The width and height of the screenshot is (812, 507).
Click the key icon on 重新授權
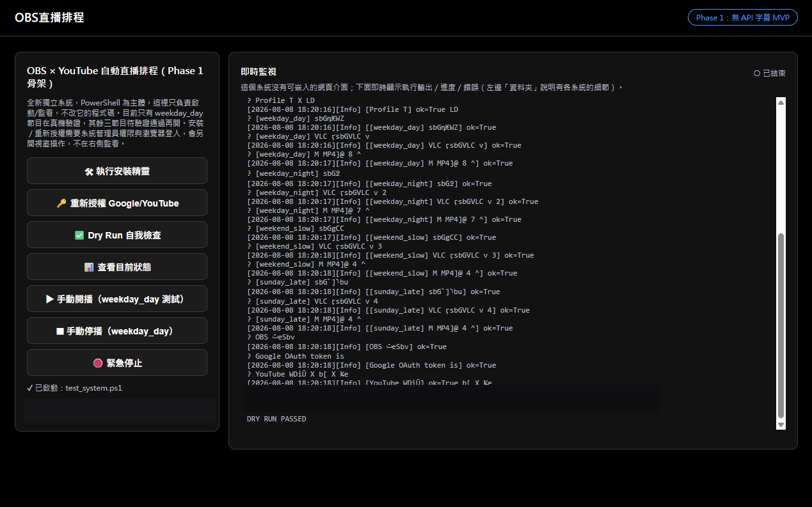(61, 203)
